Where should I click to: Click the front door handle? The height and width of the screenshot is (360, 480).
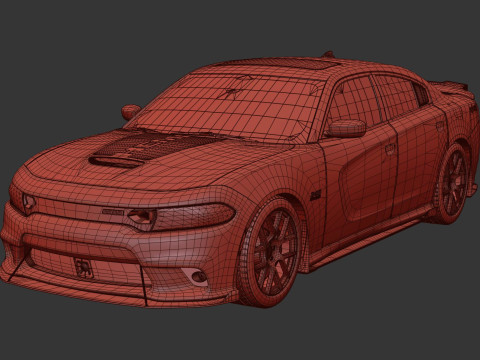click(390, 149)
